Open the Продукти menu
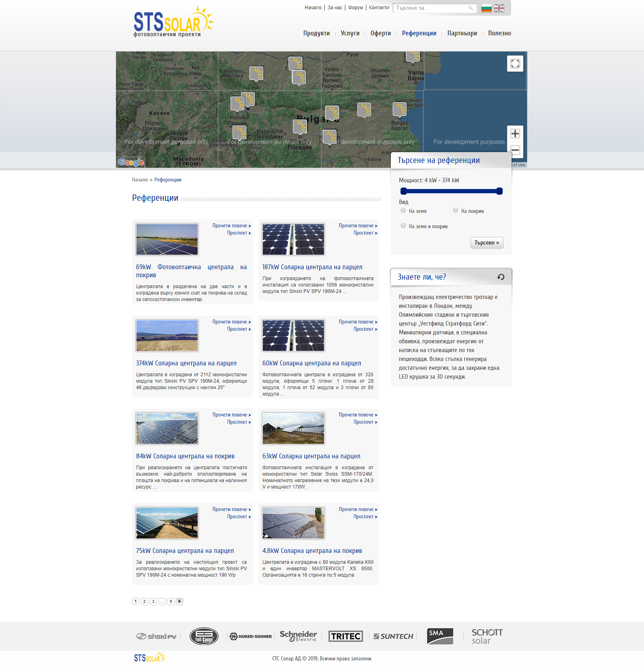This screenshot has width=644, height=668. (316, 33)
